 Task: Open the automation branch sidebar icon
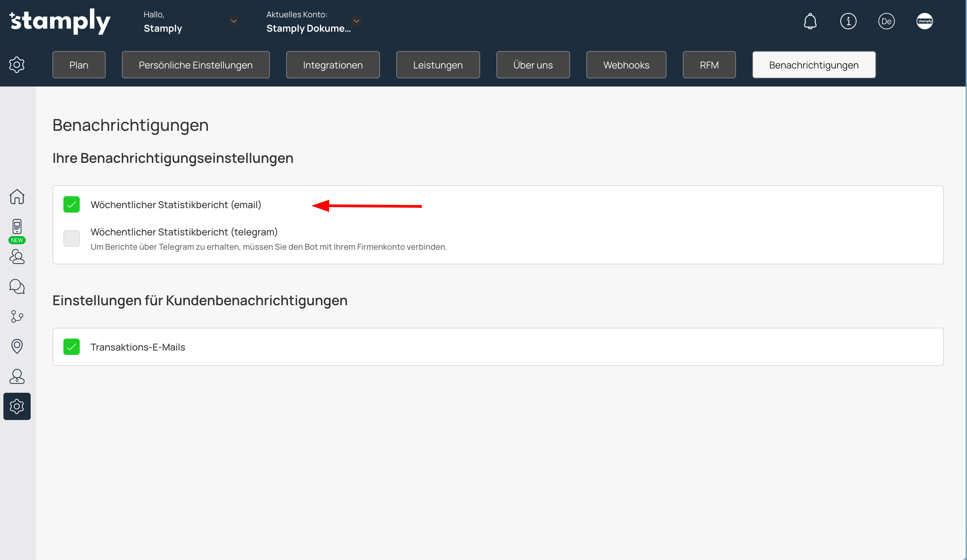[17, 316]
